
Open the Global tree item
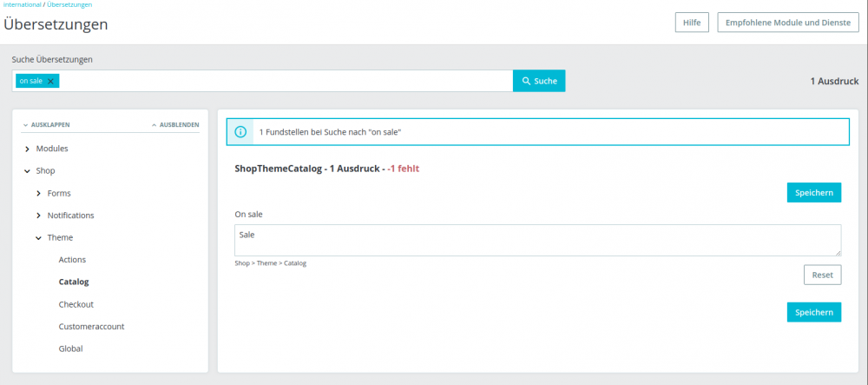point(71,348)
